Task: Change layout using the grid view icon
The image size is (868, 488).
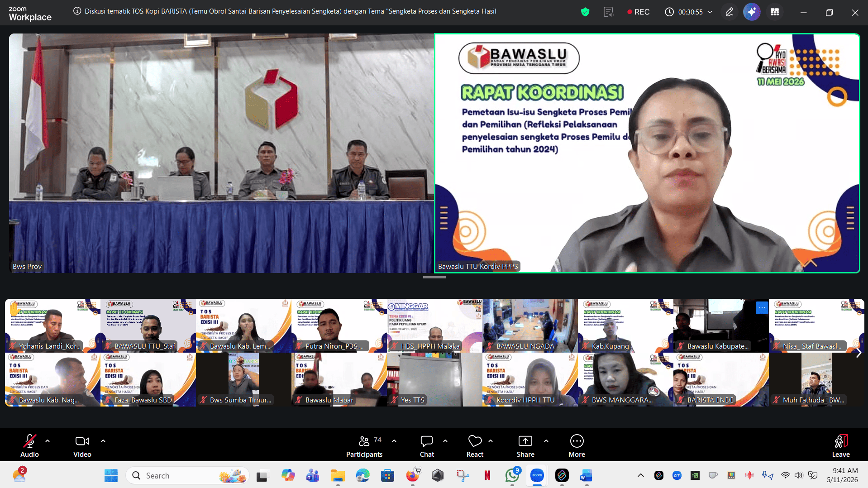Action: pos(775,12)
